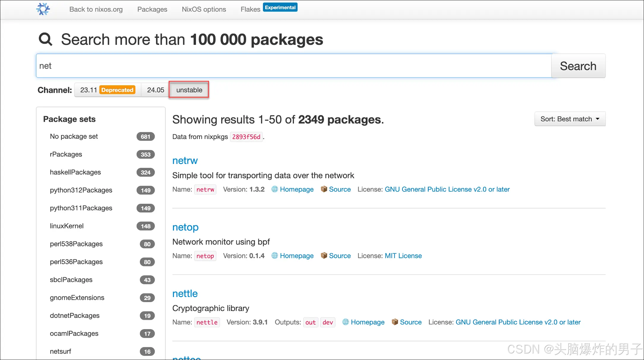Click the netop Source package icon
This screenshot has width=644, height=360.
(x=324, y=256)
